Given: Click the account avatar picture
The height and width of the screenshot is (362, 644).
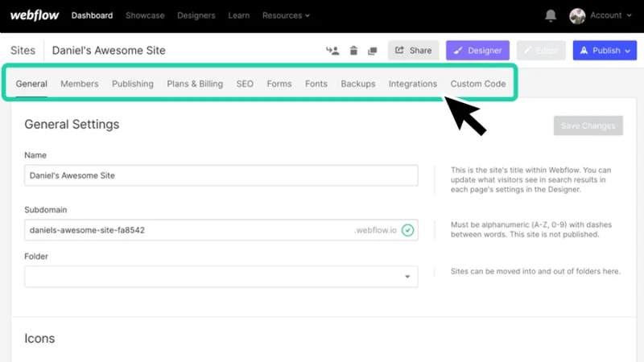Looking at the screenshot, I should click(x=577, y=16).
